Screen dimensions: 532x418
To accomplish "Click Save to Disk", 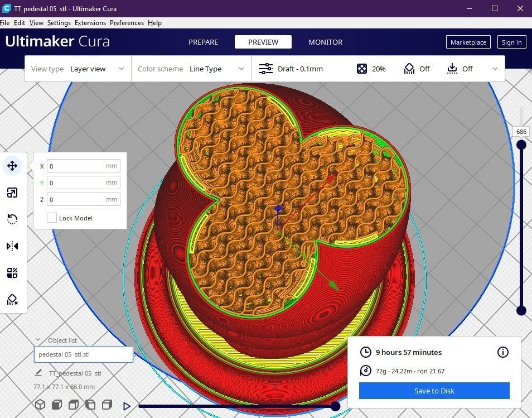I will (x=434, y=391).
